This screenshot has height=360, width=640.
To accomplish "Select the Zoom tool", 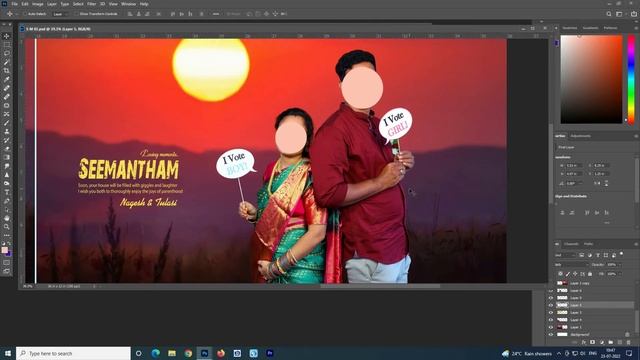I will point(7,227).
